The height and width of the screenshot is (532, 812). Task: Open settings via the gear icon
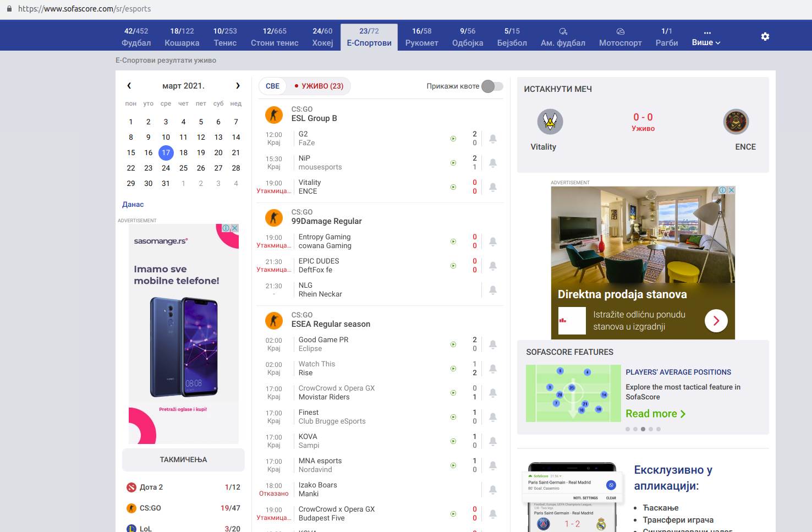pyautogui.click(x=765, y=36)
